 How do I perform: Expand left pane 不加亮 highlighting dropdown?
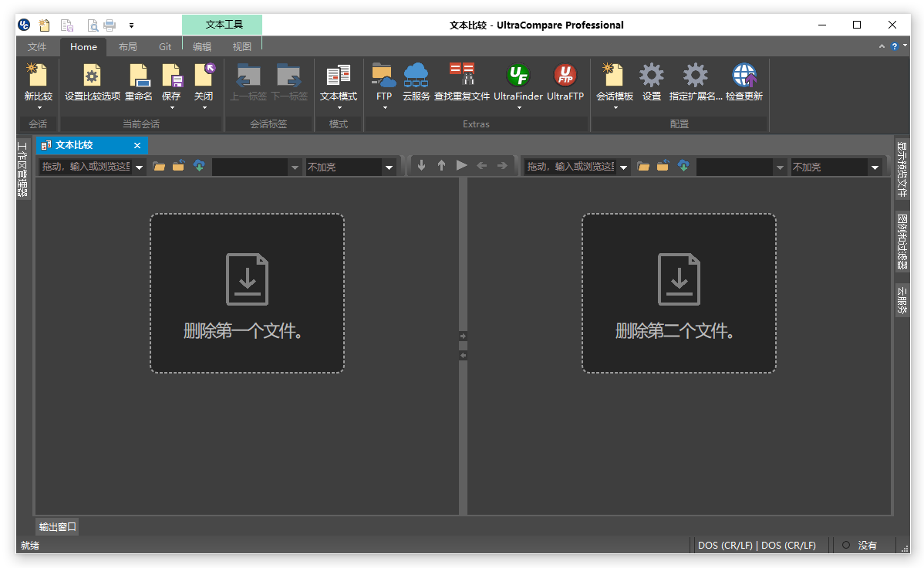(x=389, y=167)
